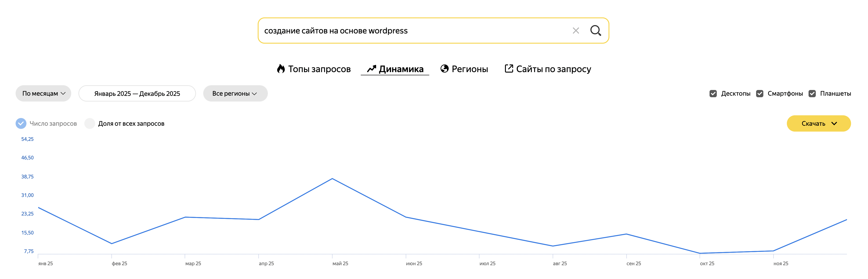Toggle the Планшеты checkbox
Image resolution: width=868 pixels, height=279 pixels.
pos(812,94)
